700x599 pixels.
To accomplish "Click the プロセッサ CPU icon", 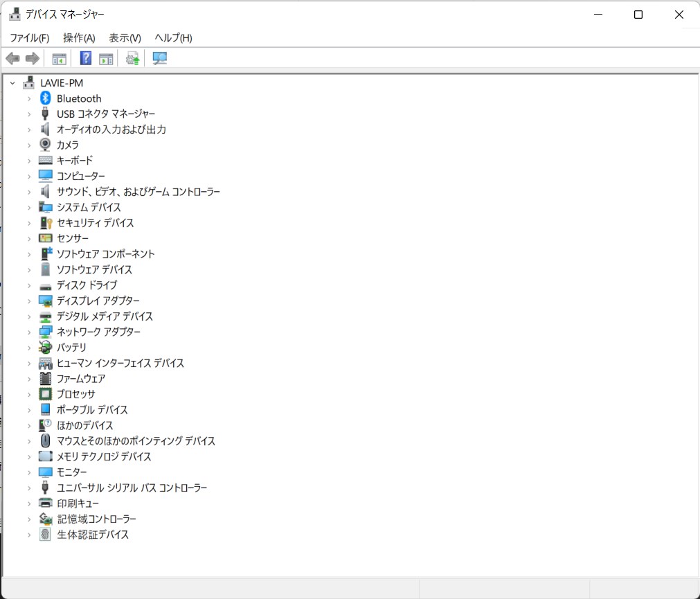I will click(x=45, y=394).
